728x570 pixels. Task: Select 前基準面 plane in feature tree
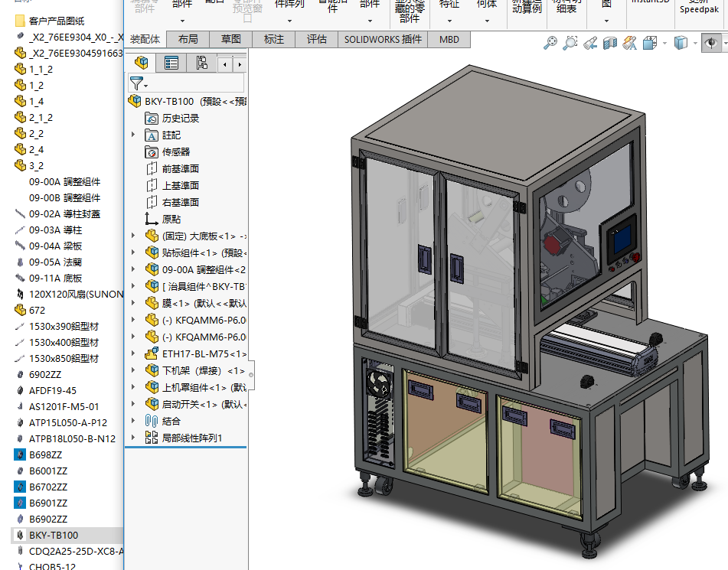[x=180, y=168]
